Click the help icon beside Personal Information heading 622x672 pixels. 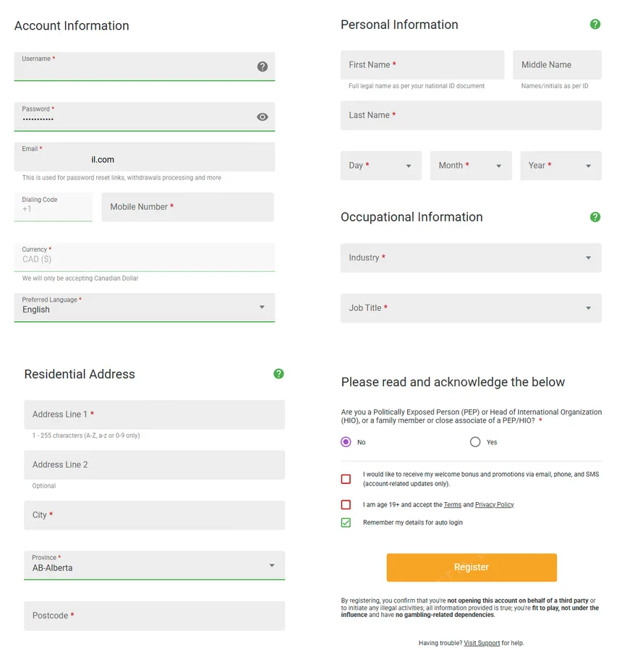point(595,24)
